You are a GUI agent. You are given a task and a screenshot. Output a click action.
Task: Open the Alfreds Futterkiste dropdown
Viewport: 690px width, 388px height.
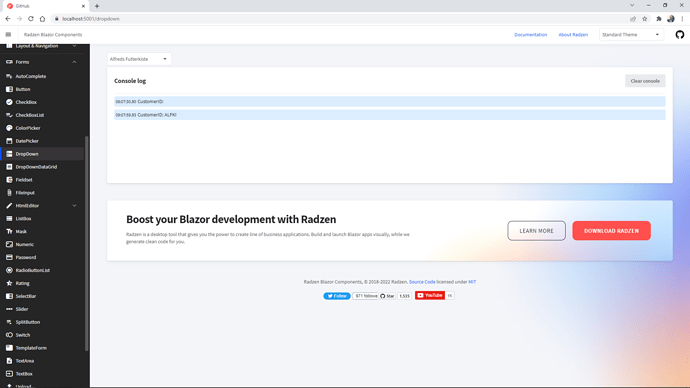point(139,59)
